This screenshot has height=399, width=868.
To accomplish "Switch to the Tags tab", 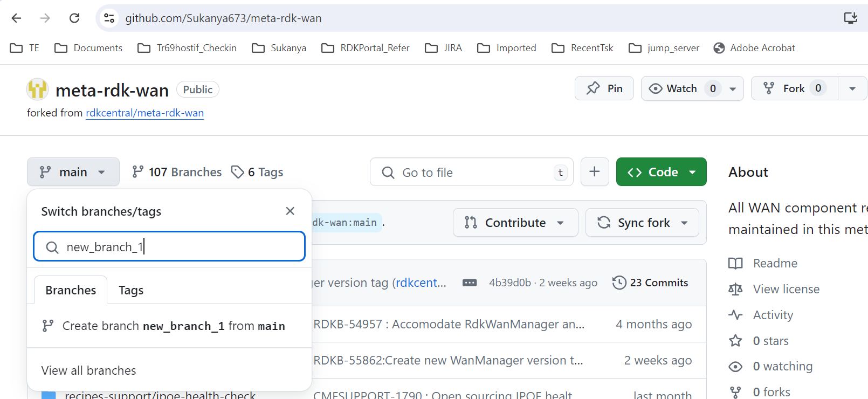I will pos(131,290).
